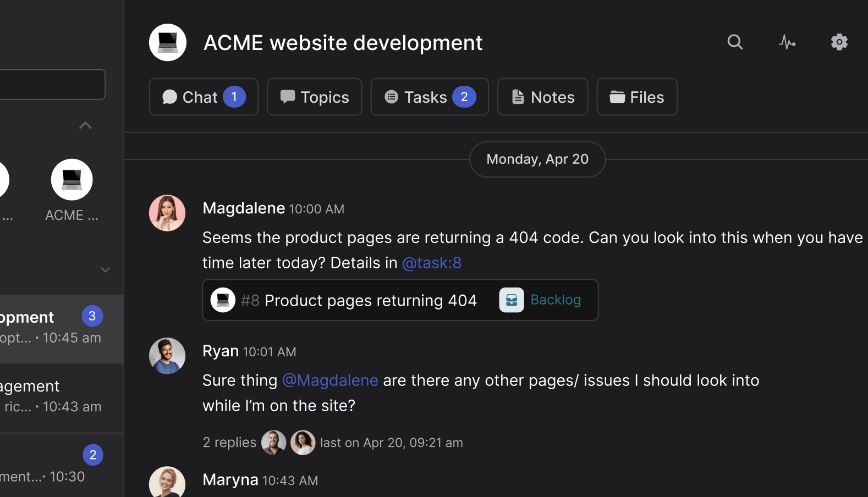Image resolution: width=868 pixels, height=497 pixels.
Task: Click the ACME laptop avatar in header
Action: click(x=168, y=42)
